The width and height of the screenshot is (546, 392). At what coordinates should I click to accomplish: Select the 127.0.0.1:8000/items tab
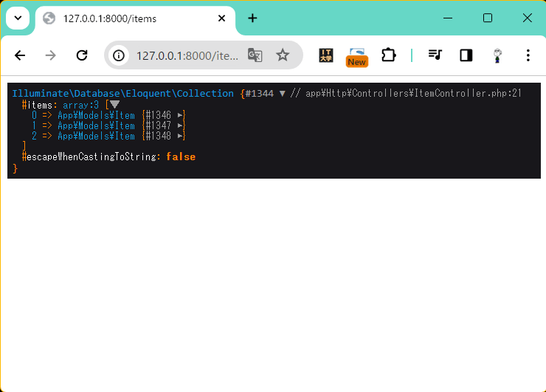135,18
